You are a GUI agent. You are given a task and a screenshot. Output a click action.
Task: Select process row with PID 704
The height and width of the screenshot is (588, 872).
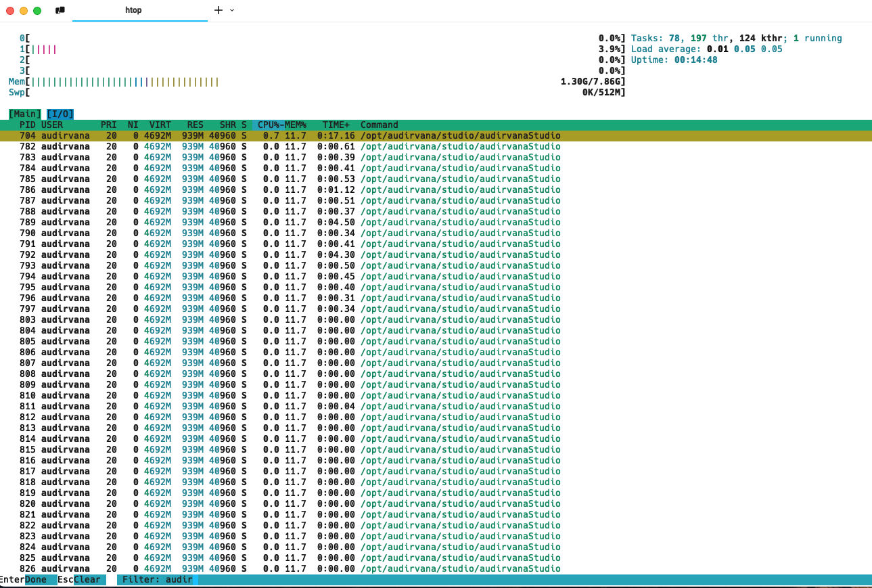pyautogui.click(x=271, y=135)
